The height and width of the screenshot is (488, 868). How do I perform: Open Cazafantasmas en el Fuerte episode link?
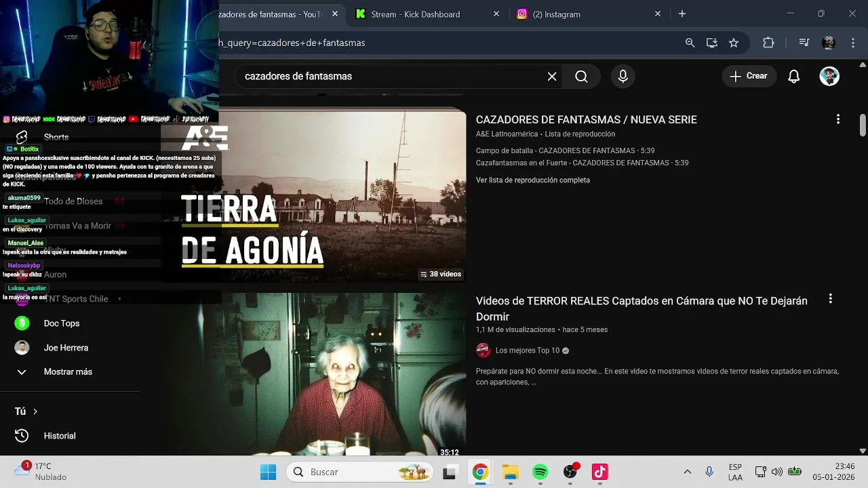coord(582,163)
